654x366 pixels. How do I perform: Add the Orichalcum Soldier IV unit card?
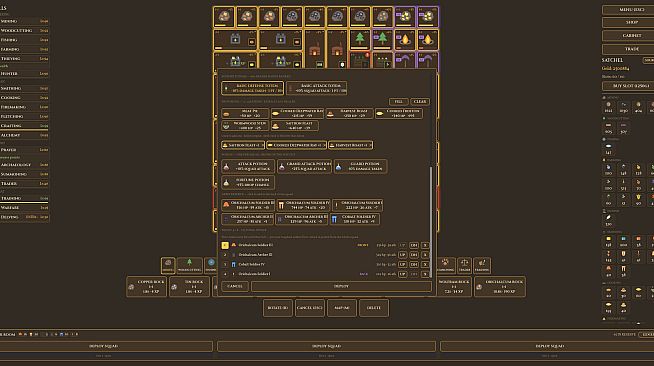303,205
